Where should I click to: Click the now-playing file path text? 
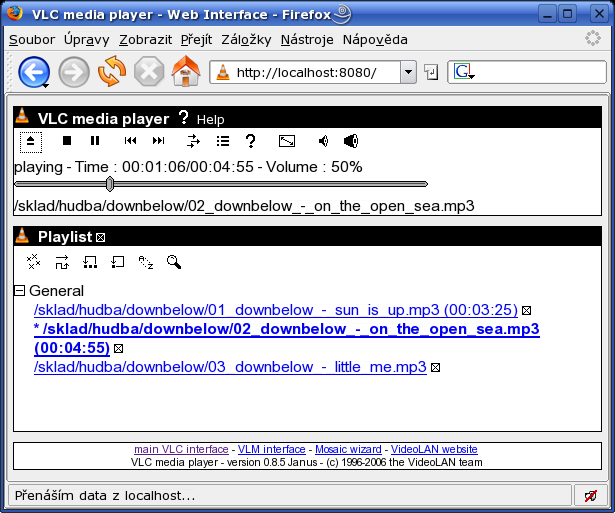(x=244, y=206)
